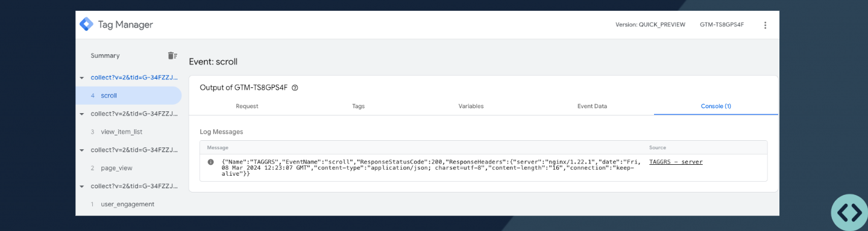Switch to the Request tab

point(247,106)
